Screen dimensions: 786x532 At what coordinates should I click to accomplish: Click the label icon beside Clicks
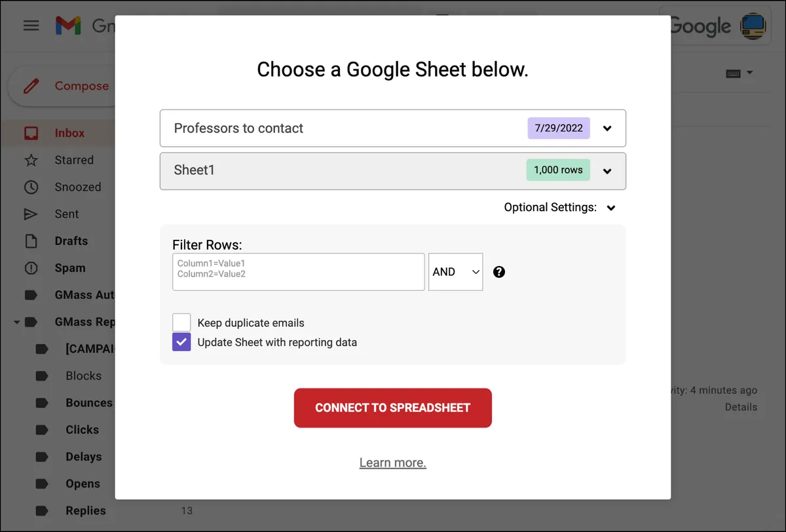coord(42,430)
